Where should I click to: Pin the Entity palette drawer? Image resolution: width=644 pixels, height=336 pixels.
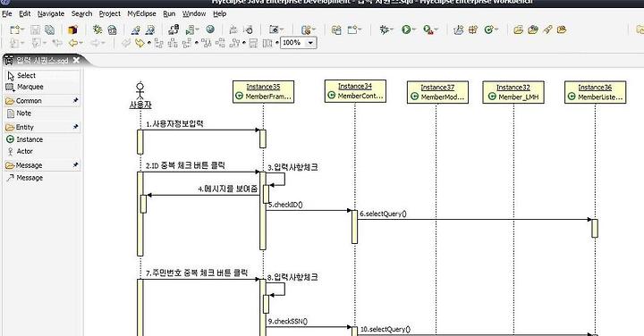click(x=75, y=127)
